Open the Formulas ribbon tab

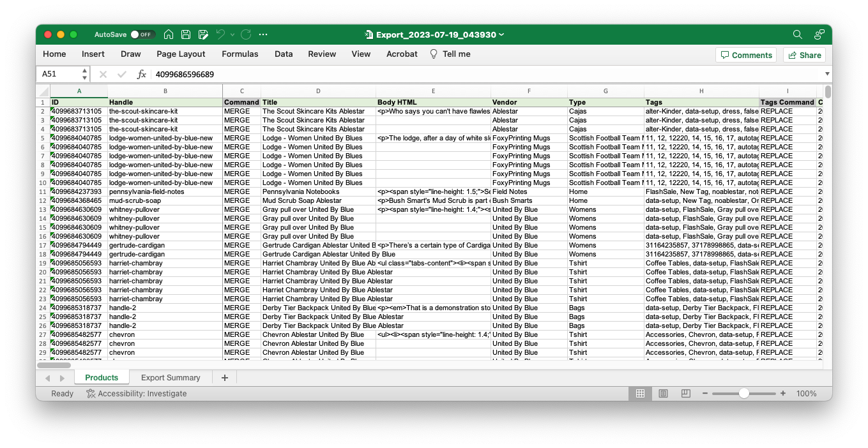[x=240, y=54]
